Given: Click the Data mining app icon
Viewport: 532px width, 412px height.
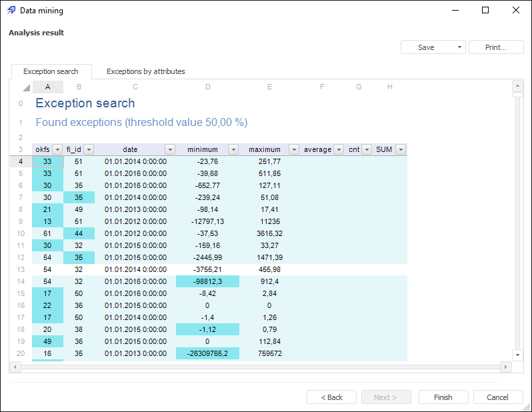Looking at the screenshot, I should [x=11, y=11].
